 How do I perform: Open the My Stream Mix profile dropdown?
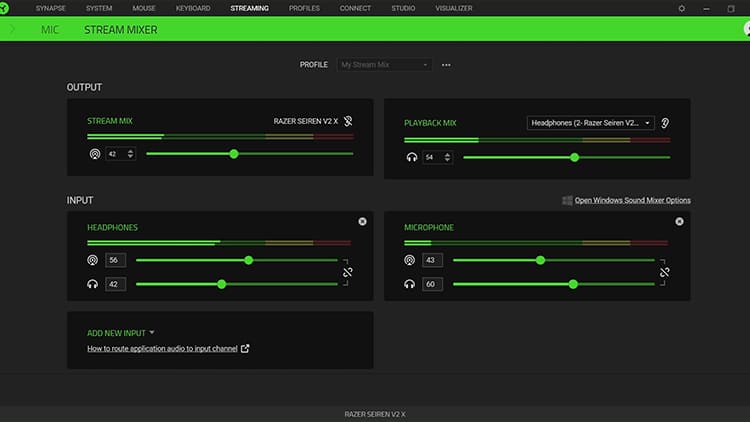coord(385,65)
